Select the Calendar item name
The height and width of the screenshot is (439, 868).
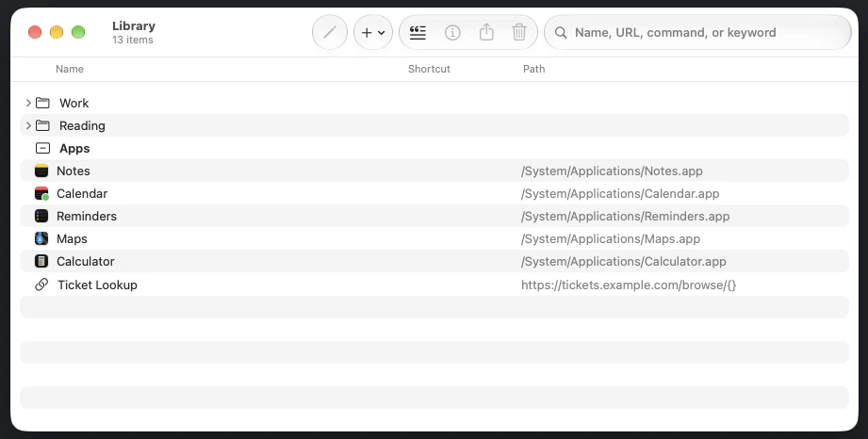pos(82,193)
